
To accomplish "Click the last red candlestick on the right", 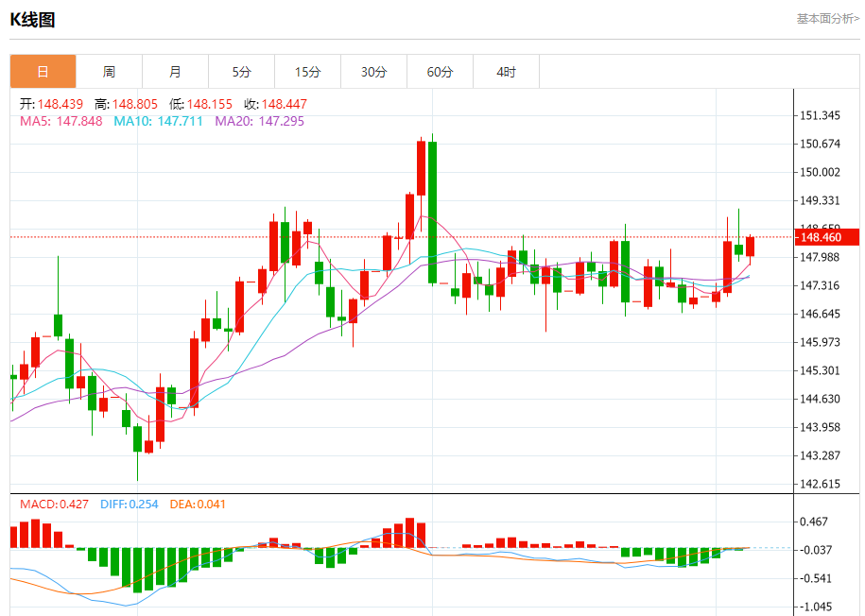I will [751, 247].
